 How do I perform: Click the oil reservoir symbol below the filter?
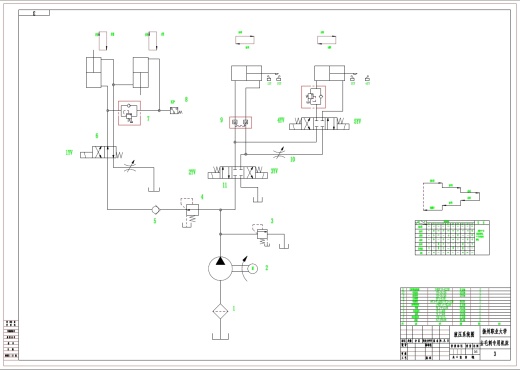[220, 336]
